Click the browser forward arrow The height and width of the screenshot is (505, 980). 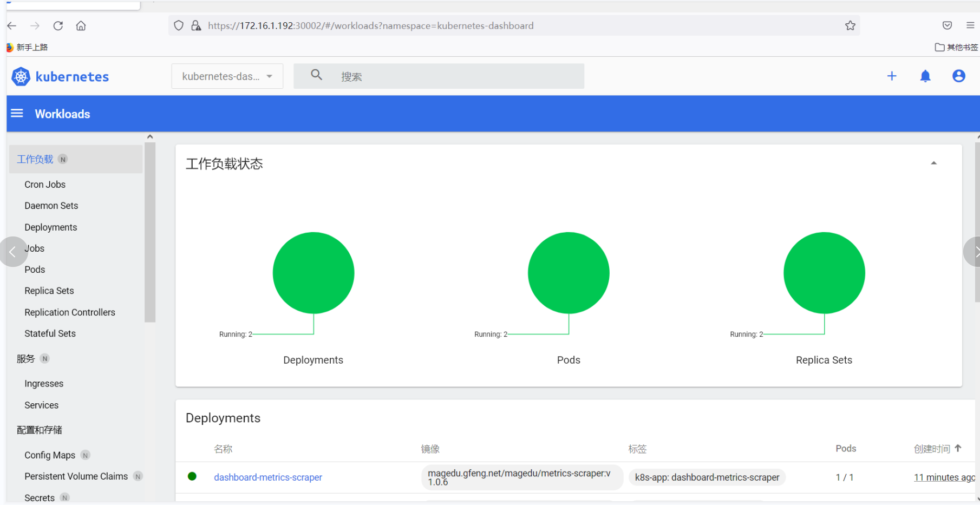pyautogui.click(x=35, y=25)
